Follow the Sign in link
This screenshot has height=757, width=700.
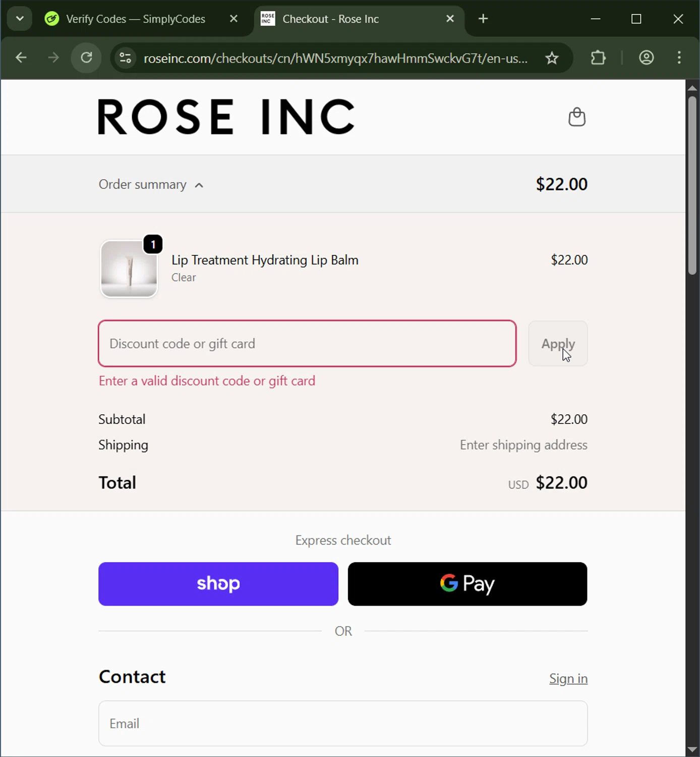click(568, 679)
